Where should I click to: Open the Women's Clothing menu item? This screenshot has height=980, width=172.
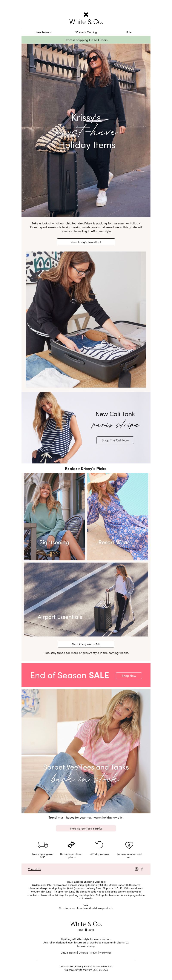point(86,32)
